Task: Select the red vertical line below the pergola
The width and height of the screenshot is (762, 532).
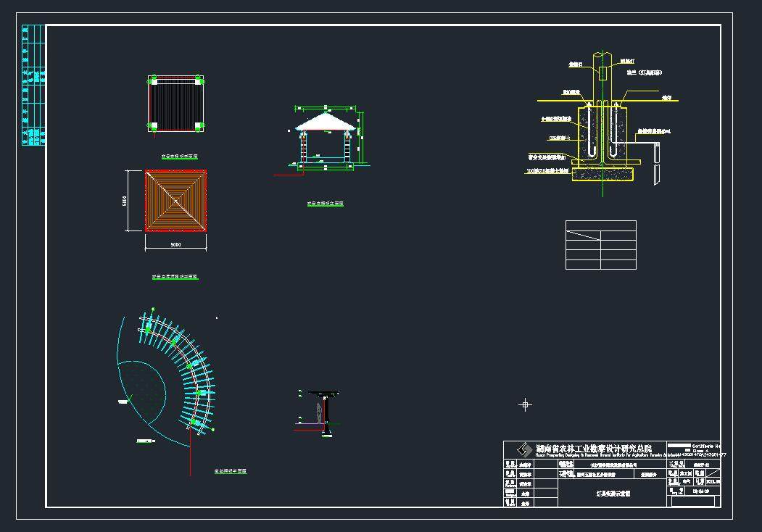Action: [x=191, y=455]
